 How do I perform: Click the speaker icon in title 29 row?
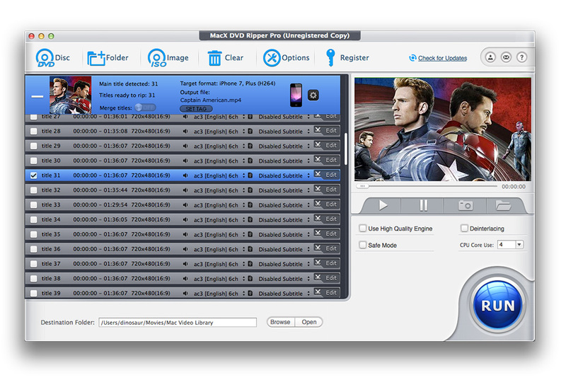(185, 146)
